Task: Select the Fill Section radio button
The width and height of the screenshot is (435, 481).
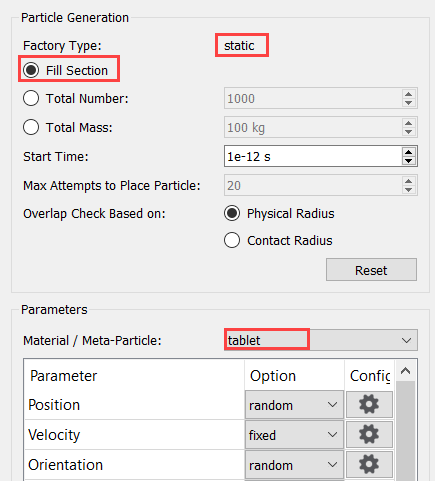Action: 31,70
